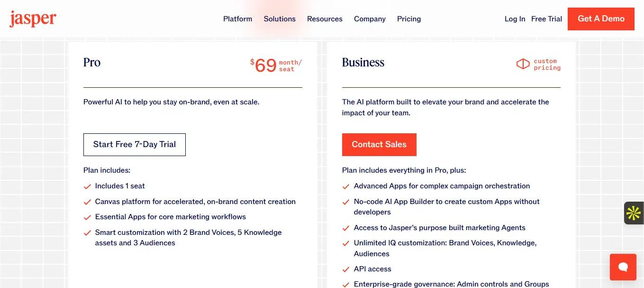Image resolution: width=644 pixels, height=288 pixels.
Task: Open the chat support bubble icon
Action: click(623, 267)
